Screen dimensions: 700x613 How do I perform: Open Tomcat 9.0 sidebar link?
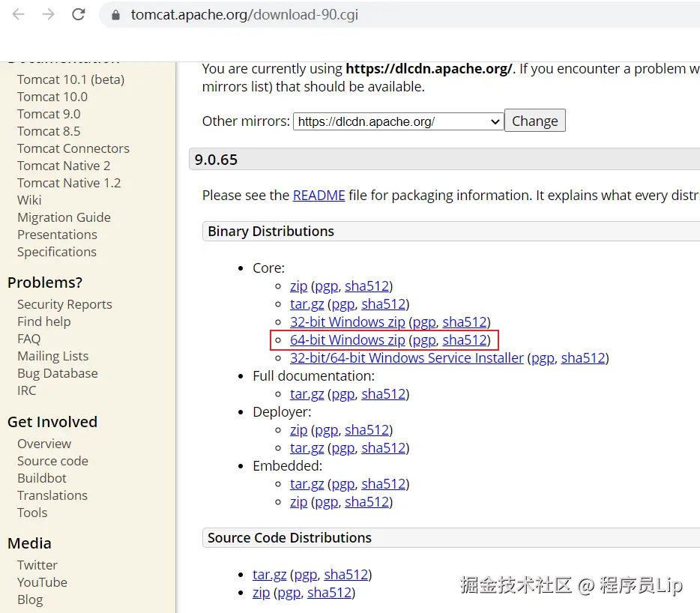coord(49,114)
